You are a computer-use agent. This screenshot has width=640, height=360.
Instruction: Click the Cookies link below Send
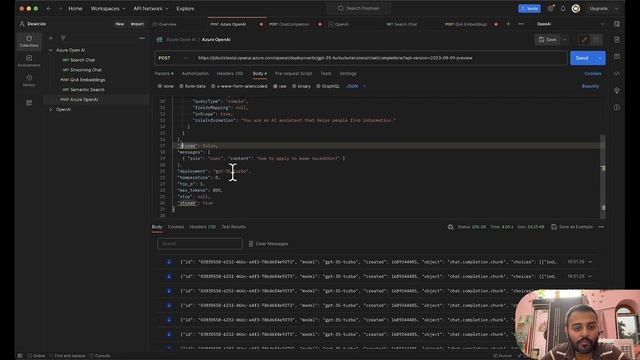click(x=593, y=73)
